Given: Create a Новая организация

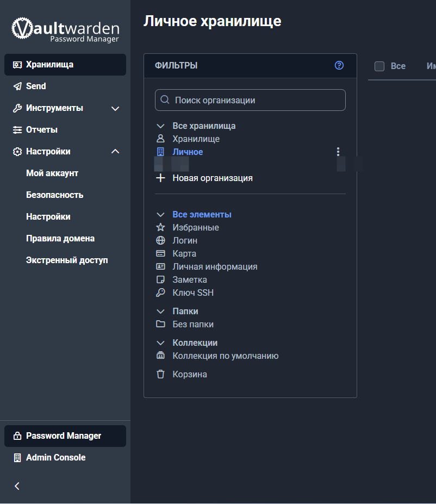Looking at the screenshot, I should tap(212, 178).
